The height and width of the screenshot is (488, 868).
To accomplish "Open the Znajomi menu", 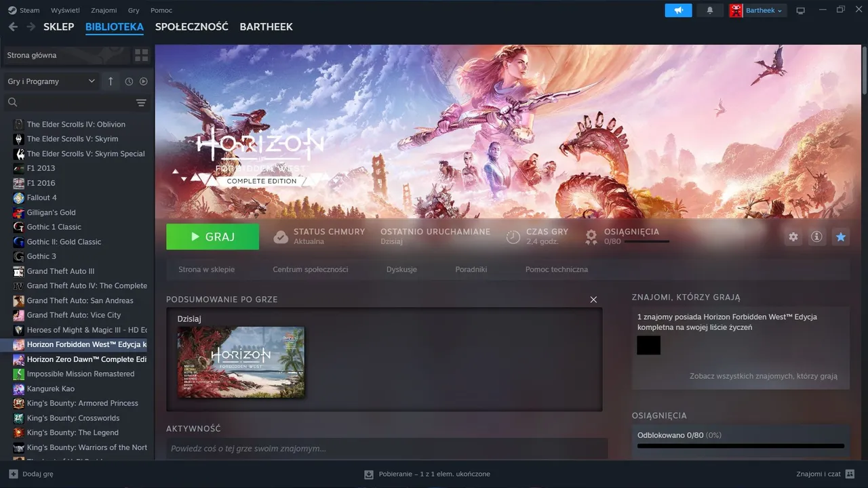I will 104,10.
